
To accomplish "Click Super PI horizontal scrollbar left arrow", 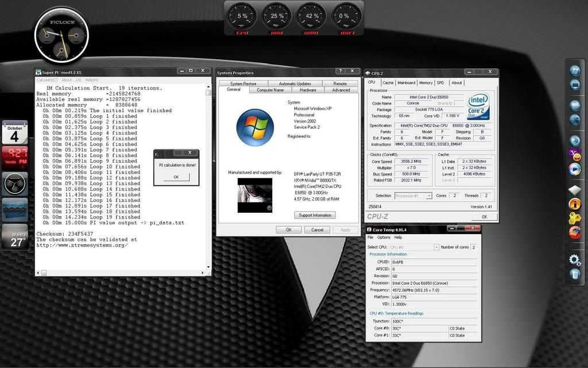I will tap(38, 273).
